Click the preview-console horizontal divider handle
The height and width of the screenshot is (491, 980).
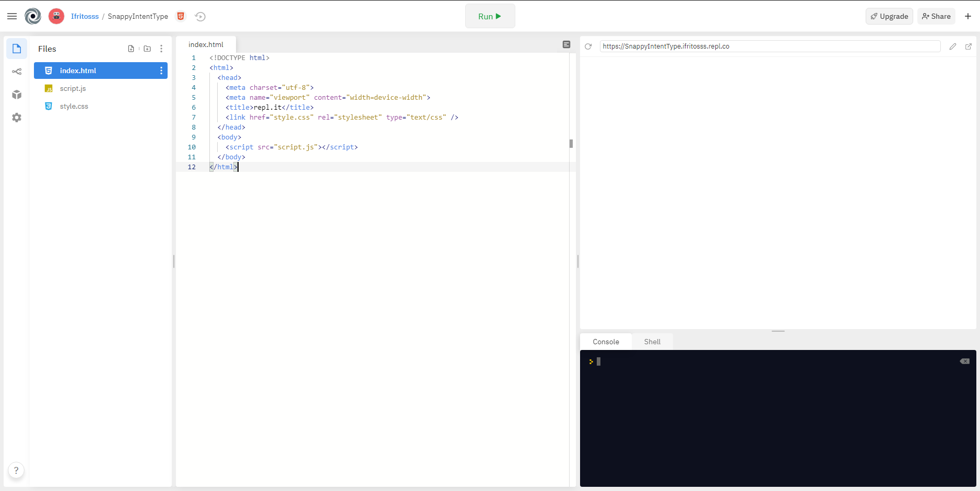778,331
